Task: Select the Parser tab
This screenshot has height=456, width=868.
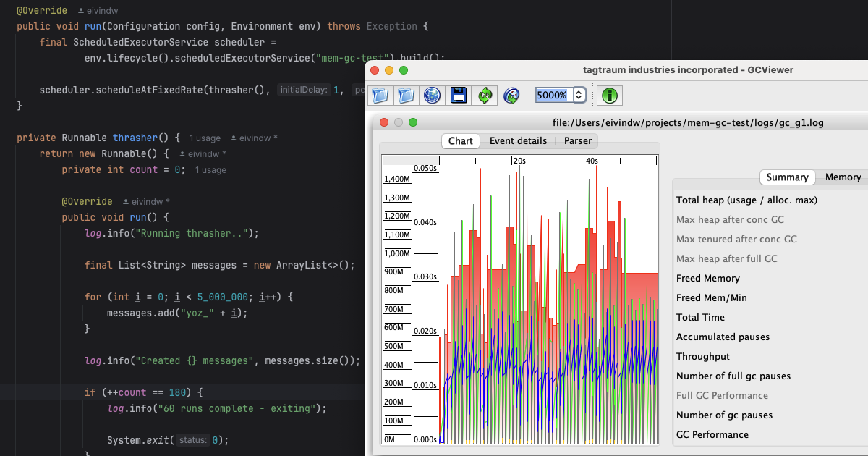Action: coord(577,141)
